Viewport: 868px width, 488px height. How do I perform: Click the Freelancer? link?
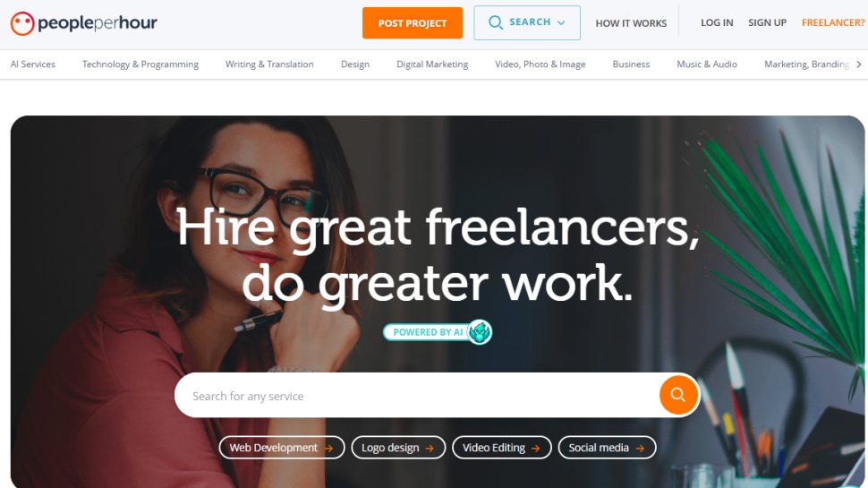click(x=833, y=22)
